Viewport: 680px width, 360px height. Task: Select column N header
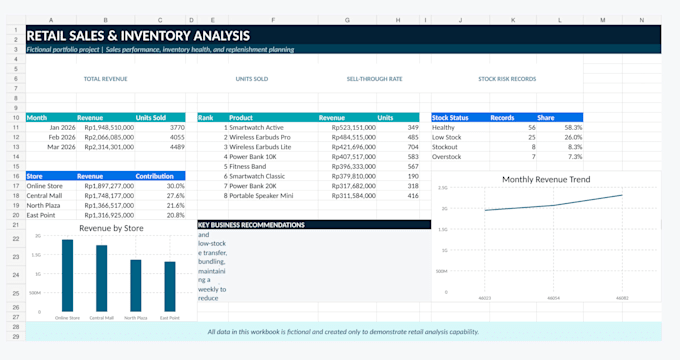(x=642, y=20)
